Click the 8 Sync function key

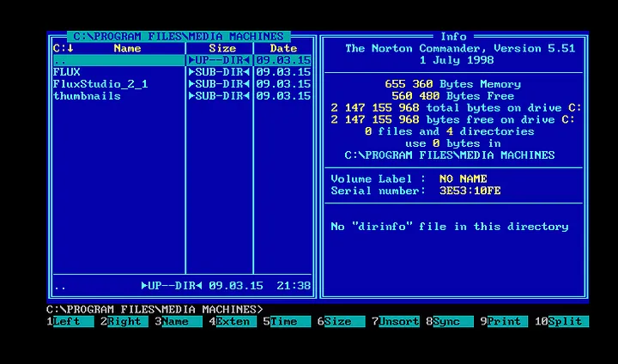point(450,321)
